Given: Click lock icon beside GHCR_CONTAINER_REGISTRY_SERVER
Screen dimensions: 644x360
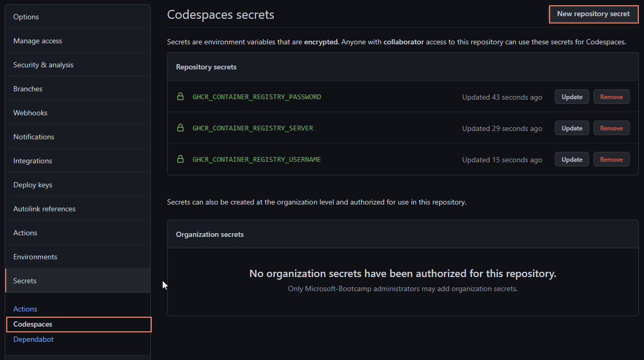Looking at the screenshot, I should pos(180,128).
